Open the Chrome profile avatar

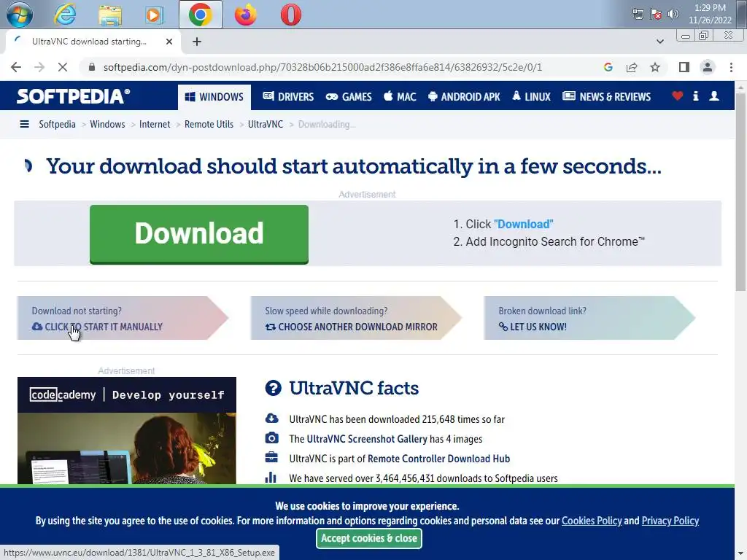click(x=708, y=67)
